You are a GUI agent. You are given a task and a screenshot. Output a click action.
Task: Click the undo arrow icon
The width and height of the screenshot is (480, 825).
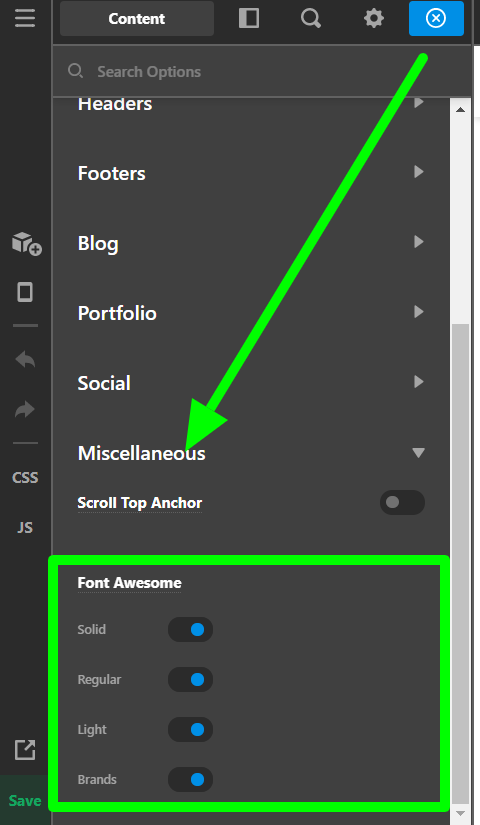click(x=25, y=359)
